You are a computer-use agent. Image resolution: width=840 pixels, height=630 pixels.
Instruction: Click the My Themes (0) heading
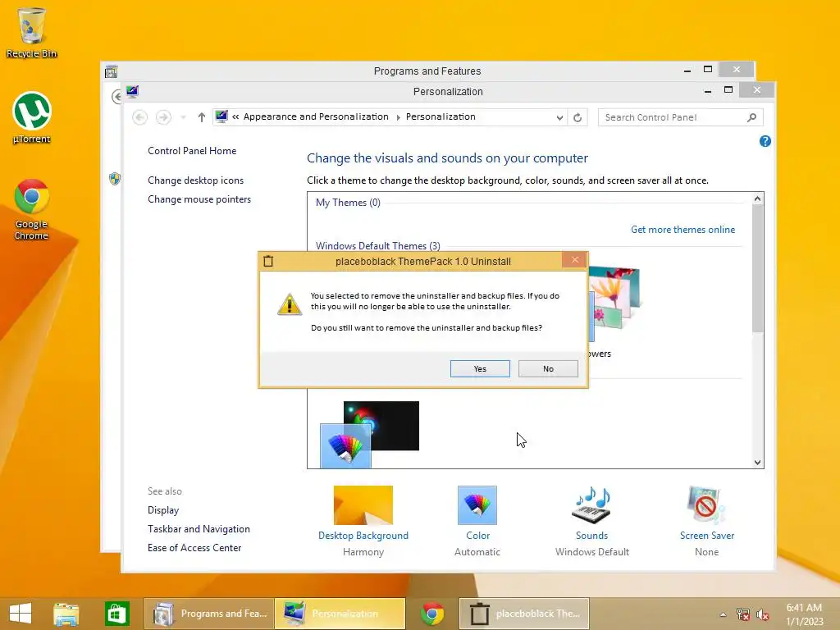(348, 203)
